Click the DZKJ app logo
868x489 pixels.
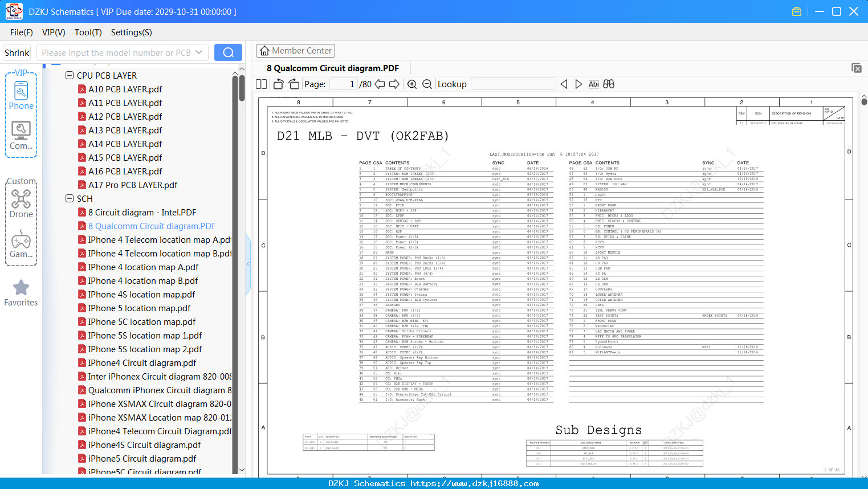point(14,11)
